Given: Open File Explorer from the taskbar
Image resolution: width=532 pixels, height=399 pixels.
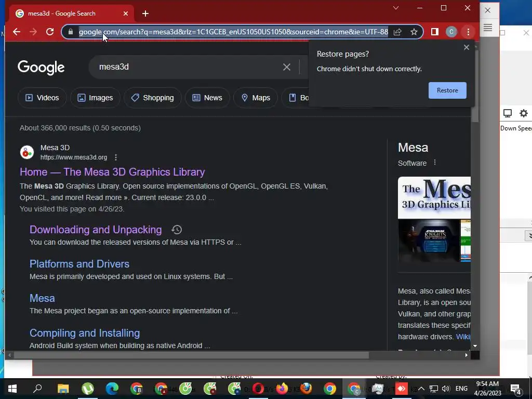Looking at the screenshot, I should coord(63,389).
